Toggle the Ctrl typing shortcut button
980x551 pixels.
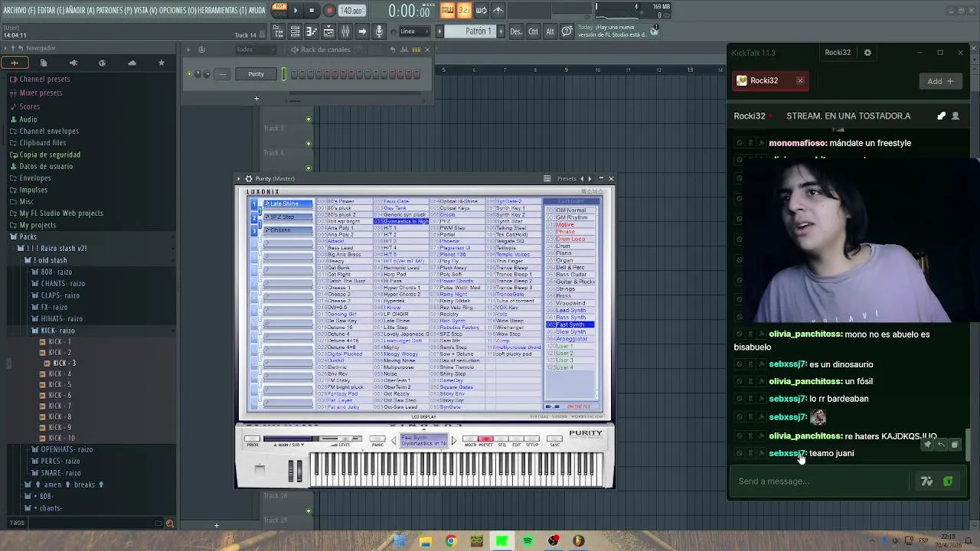coord(533,31)
